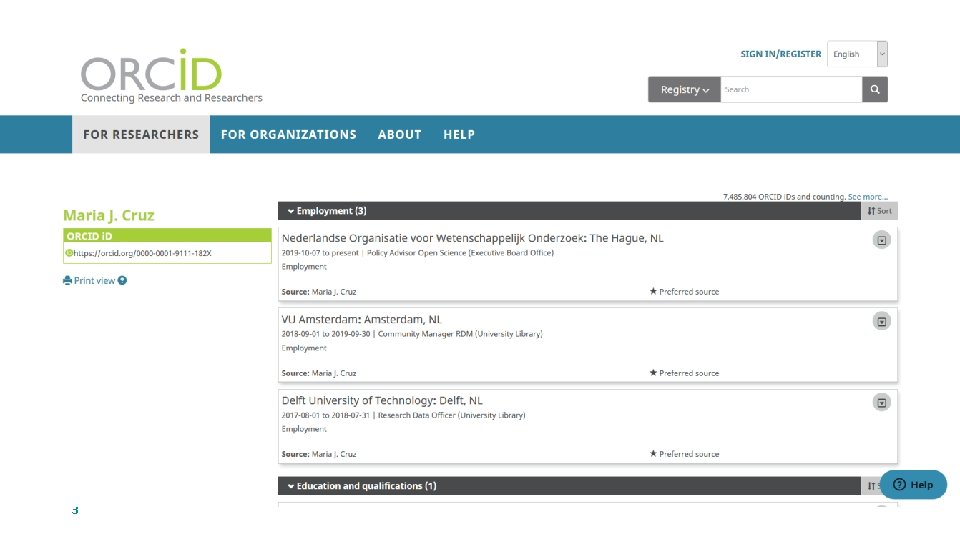Toggle details for VU Amsterdam entry
The image size is (960, 540).
(x=882, y=321)
